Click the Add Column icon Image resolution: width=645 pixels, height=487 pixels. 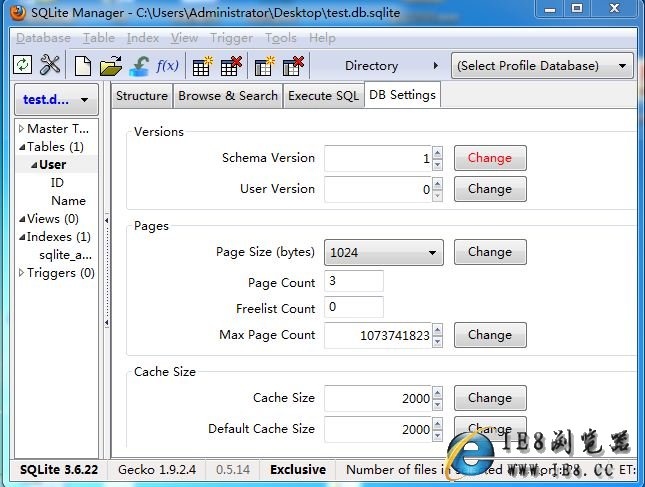click(x=264, y=66)
